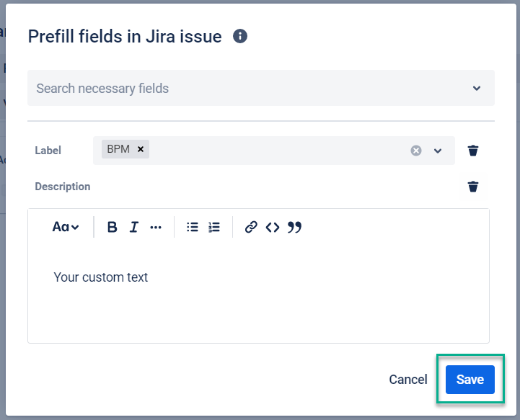Click the info icon beside the dialog title

(241, 36)
